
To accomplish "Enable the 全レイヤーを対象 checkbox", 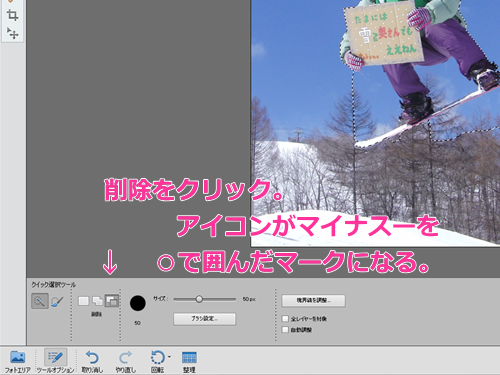I will 285,319.
